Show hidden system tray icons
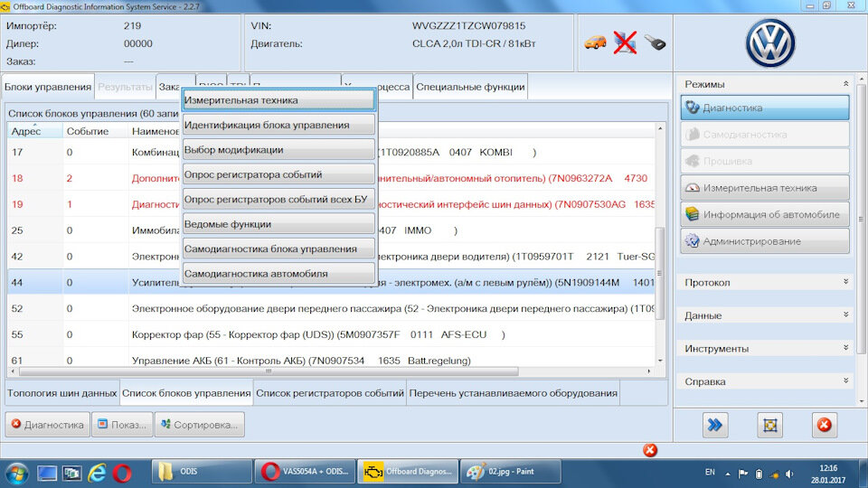 (727, 474)
